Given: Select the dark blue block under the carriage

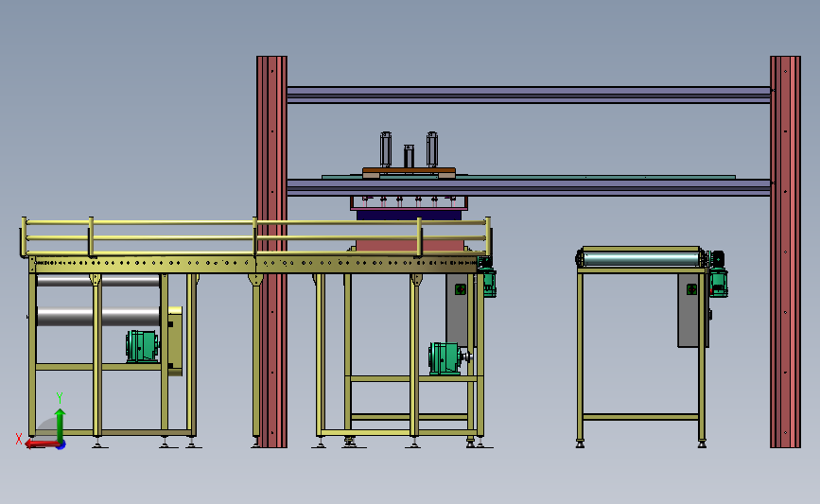Looking at the screenshot, I should (x=410, y=215).
